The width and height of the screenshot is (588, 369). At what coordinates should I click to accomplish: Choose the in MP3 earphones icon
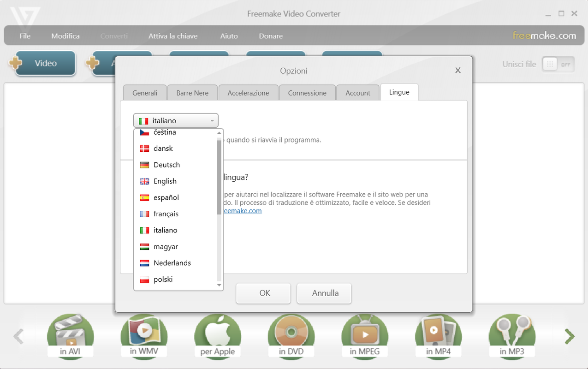click(x=512, y=336)
